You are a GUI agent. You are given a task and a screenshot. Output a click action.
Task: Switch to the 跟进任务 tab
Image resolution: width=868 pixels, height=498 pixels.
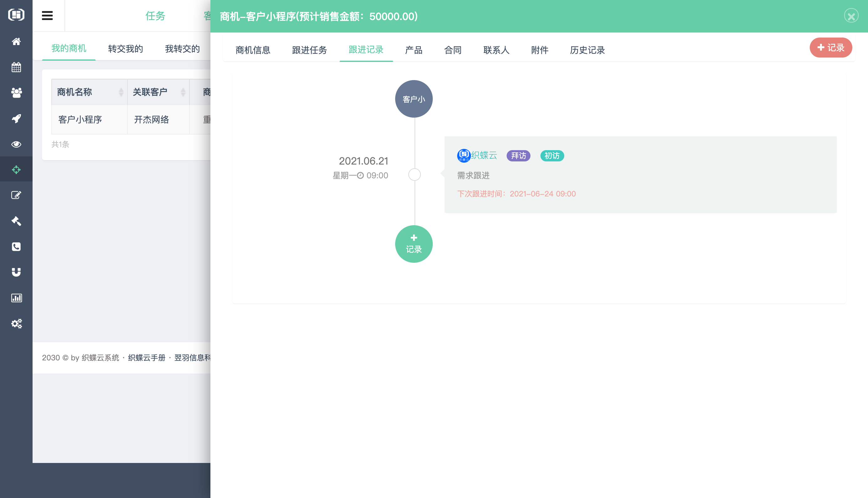coord(309,50)
